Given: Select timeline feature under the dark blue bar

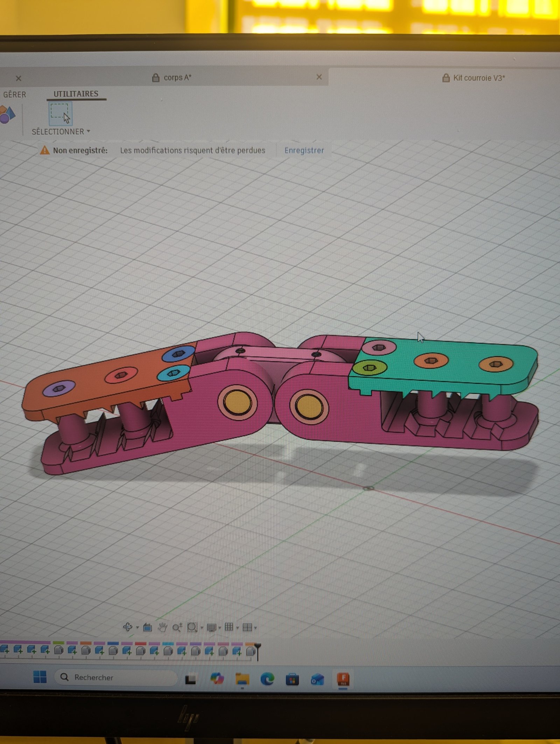Looking at the screenshot, I should point(113,651).
